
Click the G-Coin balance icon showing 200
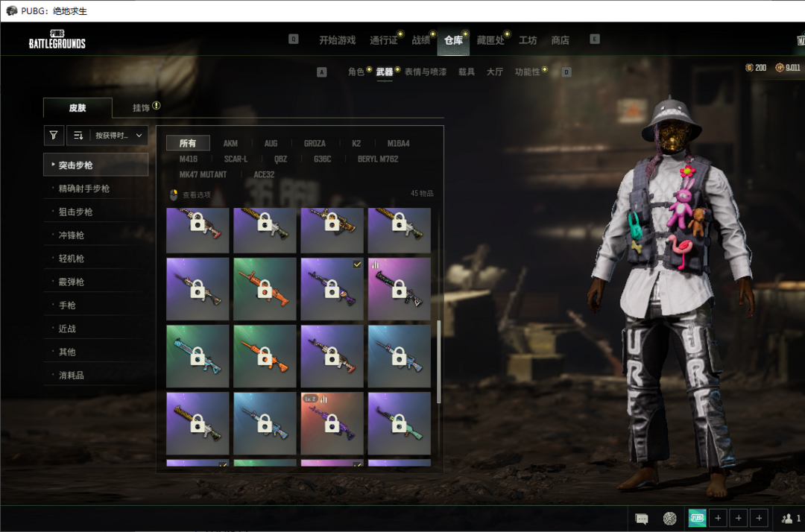750,68
